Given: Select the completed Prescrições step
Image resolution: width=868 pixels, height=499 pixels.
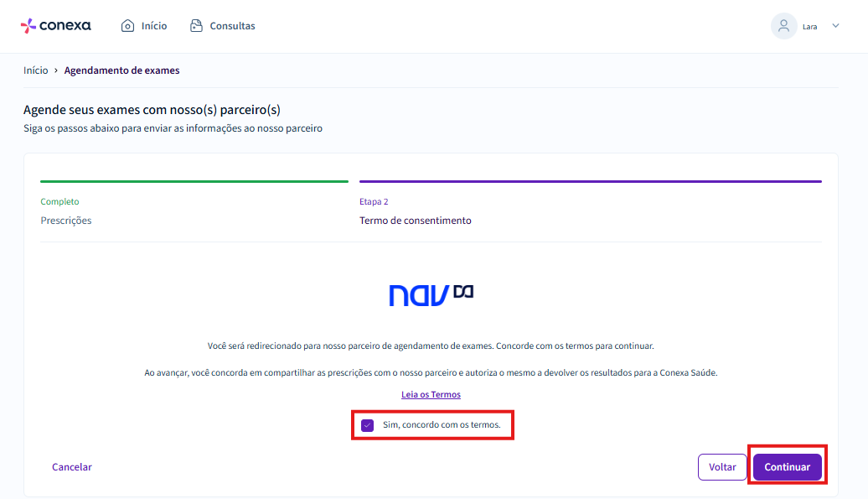Looking at the screenshot, I should [x=66, y=221].
